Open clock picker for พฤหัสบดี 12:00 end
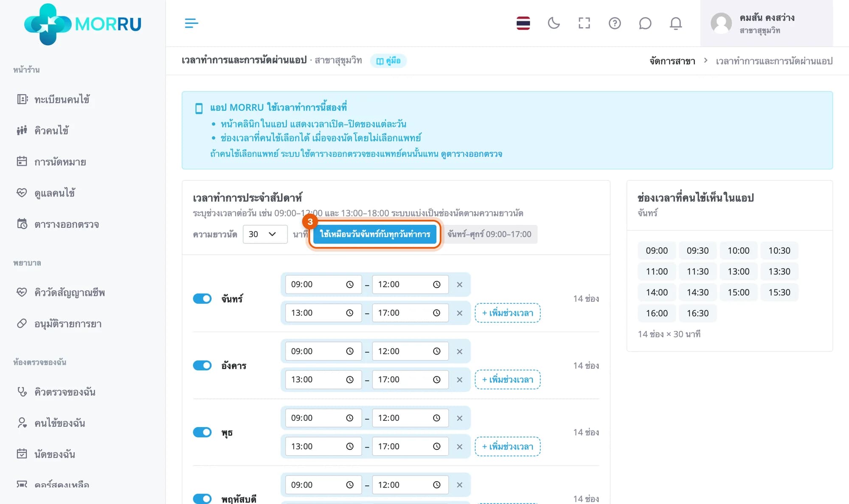 (436, 485)
